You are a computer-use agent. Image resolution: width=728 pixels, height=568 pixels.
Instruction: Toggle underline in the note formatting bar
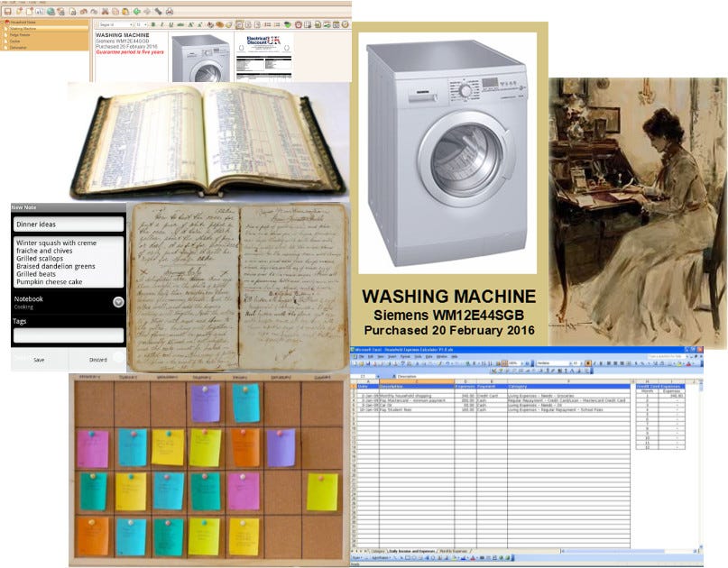tap(170, 24)
